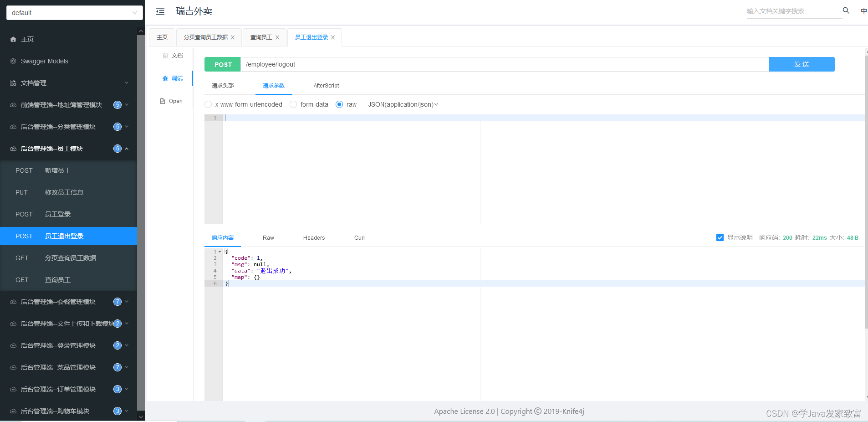Click the Open file icon
Image resolution: width=868 pixels, height=422 pixels.
pyautogui.click(x=163, y=101)
